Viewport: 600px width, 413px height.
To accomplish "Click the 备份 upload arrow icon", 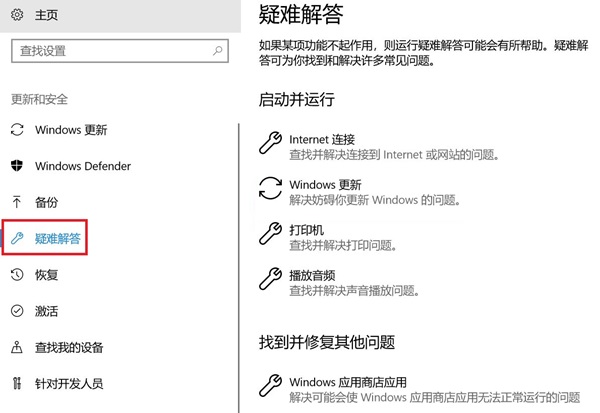I will coord(17,202).
